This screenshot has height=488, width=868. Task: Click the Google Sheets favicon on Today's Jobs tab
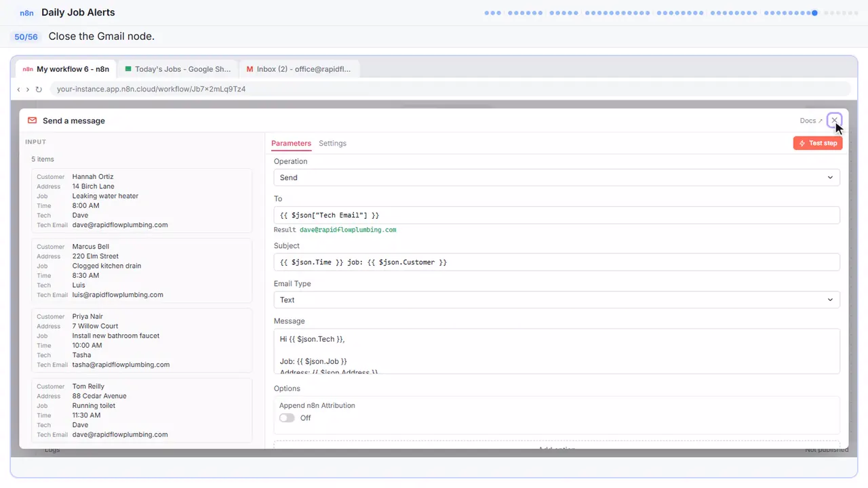(128, 69)
